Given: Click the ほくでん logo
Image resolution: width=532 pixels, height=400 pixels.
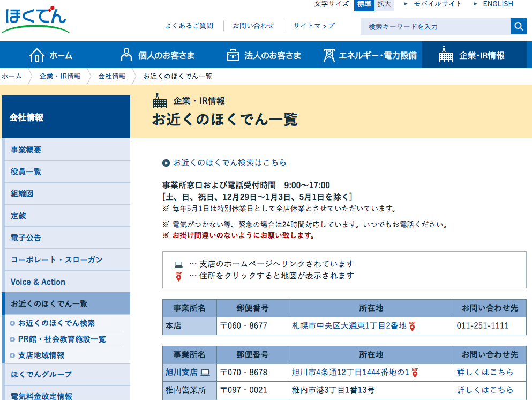Looking at the screenshot, I should tap(35, 20).
